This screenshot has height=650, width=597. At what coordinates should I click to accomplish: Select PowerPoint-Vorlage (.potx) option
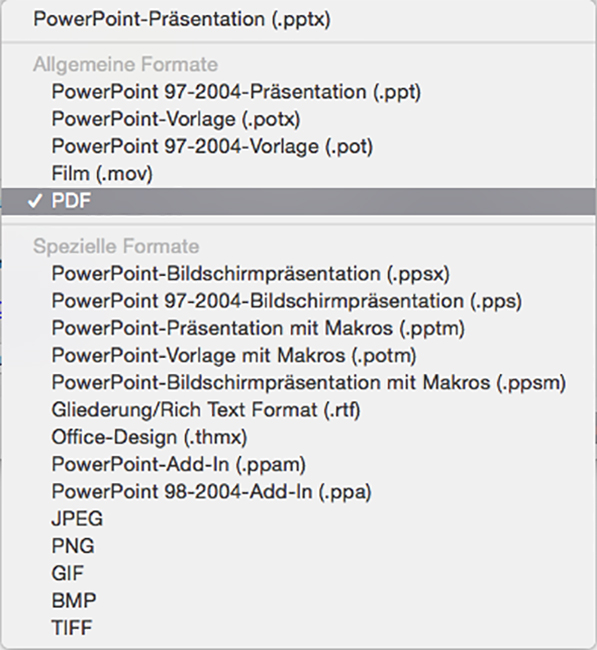point(298,119)
